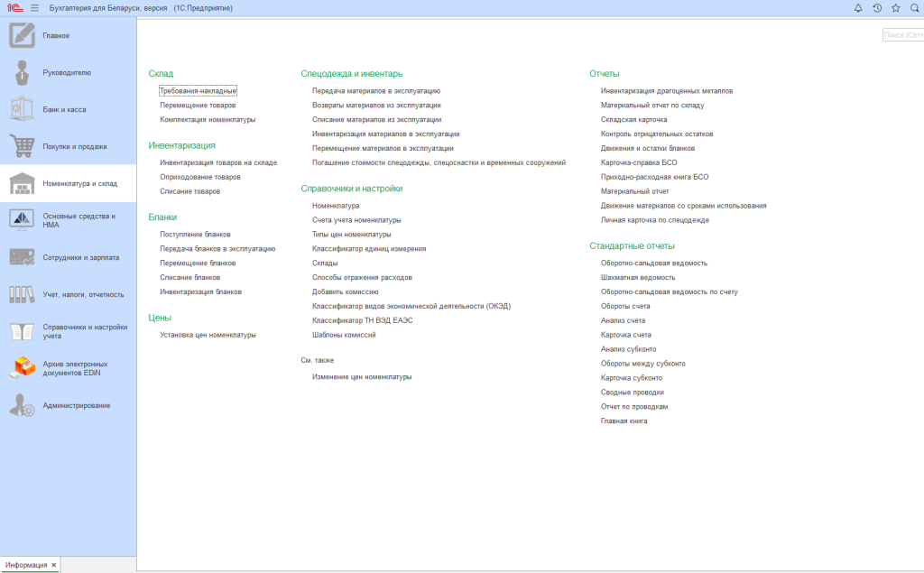Open Оборотно-сальдовая ведомость report
This screenshot has width=924, height=573.
tap(653, 263)
